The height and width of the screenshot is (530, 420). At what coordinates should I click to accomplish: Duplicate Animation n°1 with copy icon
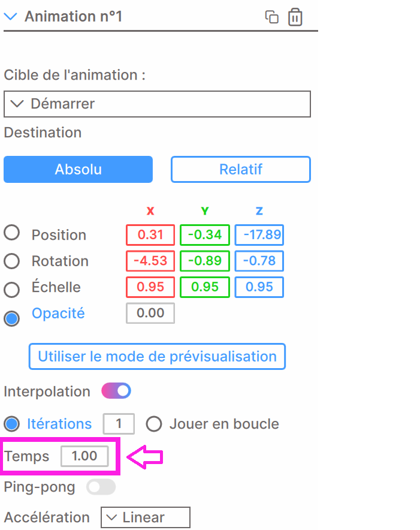[x=271, y=17]
